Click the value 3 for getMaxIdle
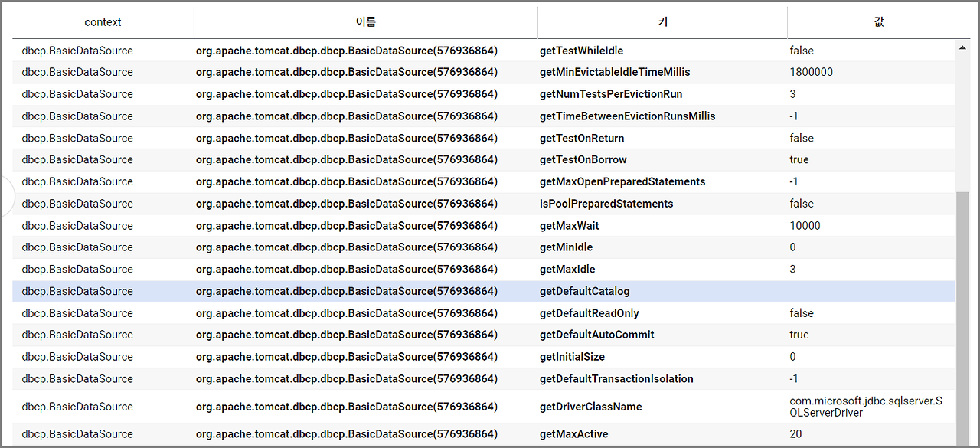This screenshot has width=980, height=448. (792, 270)
